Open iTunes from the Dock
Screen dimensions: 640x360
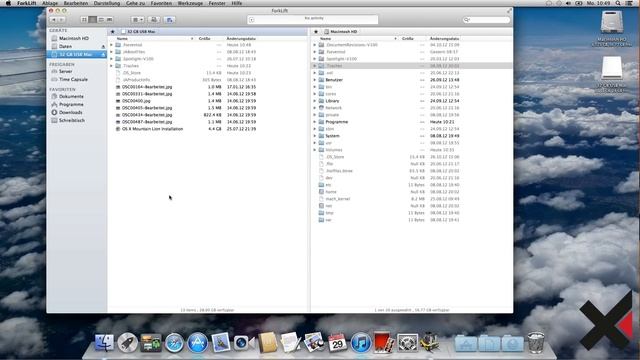pyautogui.click(x=361, y=342)
